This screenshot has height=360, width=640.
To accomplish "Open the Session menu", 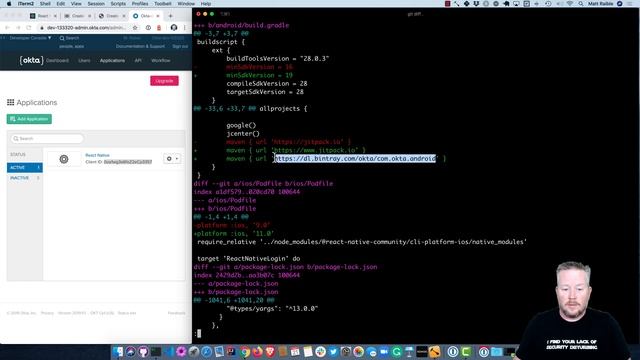I will click(96, 4).
